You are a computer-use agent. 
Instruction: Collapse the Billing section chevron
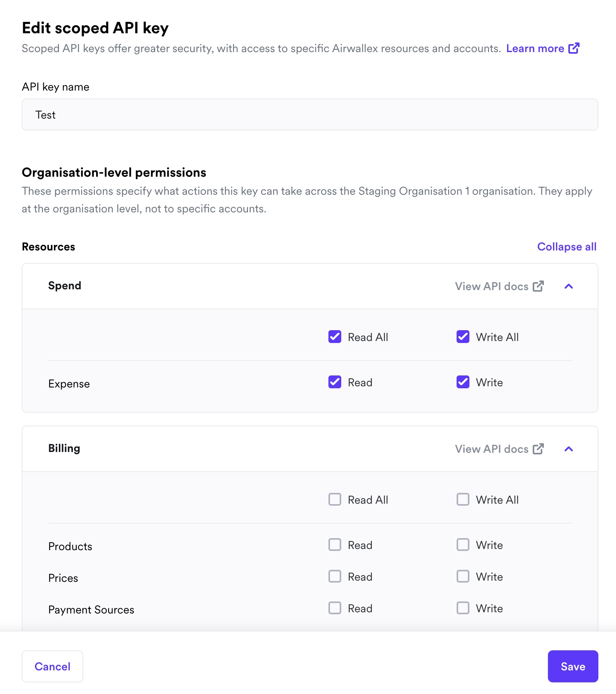[569, 449]
